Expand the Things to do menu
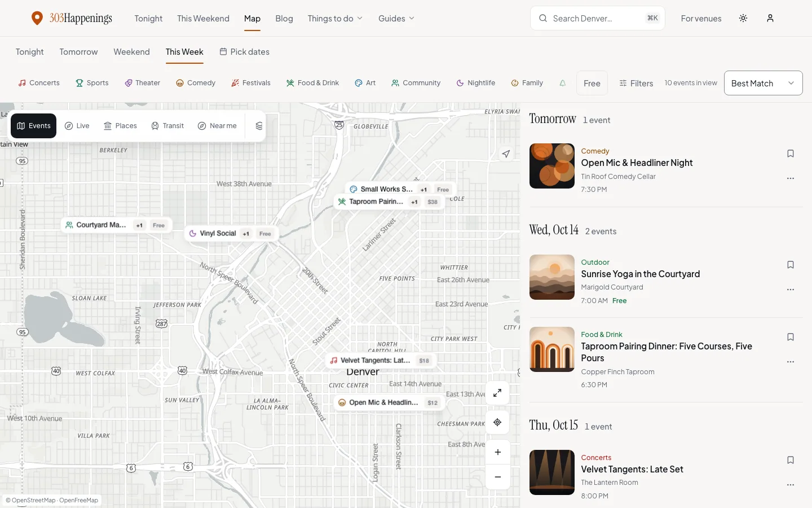 (x=335, y=18)
